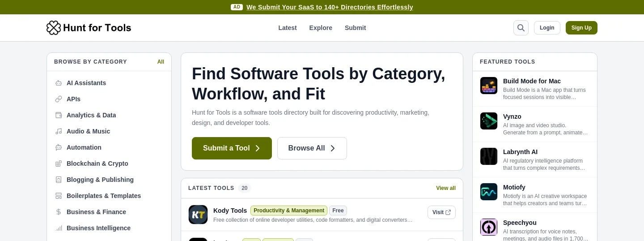The height and width of the screenshot is (241, 644).
Task: Open search with the magnifier icon
Action: tap(521, 28)
